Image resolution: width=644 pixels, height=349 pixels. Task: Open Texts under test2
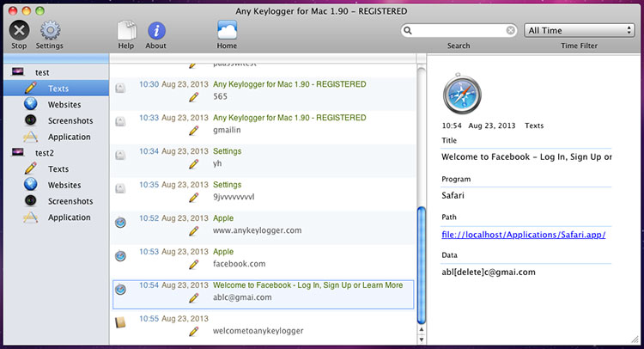coord(57,169)
